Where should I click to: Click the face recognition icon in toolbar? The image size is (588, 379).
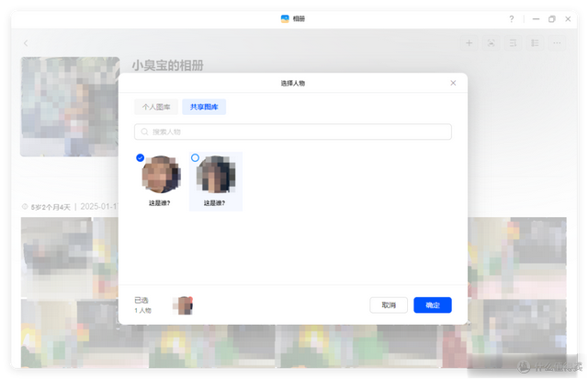click(x=491, y=43)
